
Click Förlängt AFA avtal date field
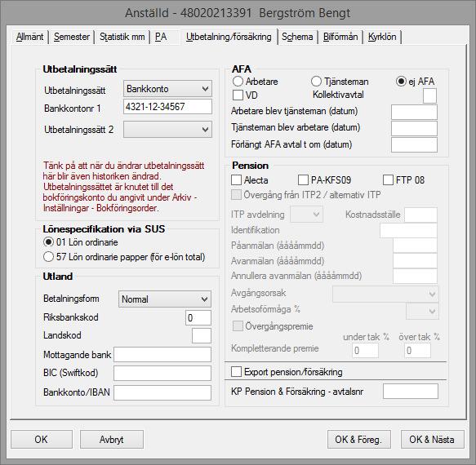414,144
